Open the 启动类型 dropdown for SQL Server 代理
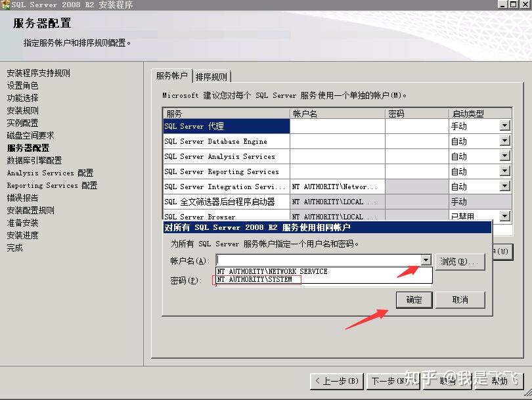532x400 pixels. (x=505, y=125)
